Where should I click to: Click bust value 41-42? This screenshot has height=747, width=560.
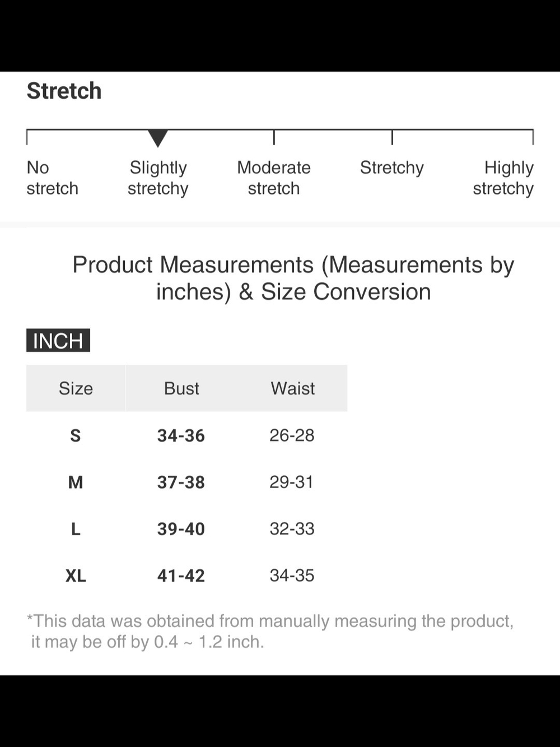[x=181, y=576]
